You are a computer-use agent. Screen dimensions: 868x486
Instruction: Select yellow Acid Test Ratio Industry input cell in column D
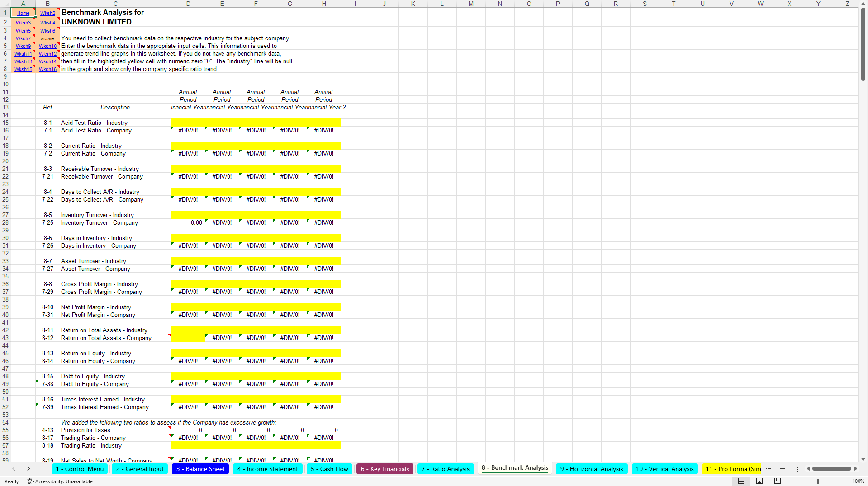click(x=188, y=123)
